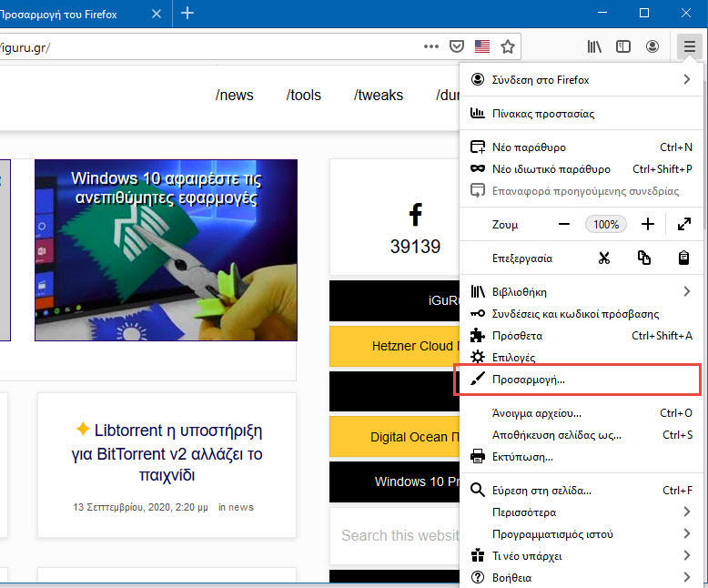Open the Windows 10 article thumbnail image
The width and height of the screenshot is (708, 588).
166,249
